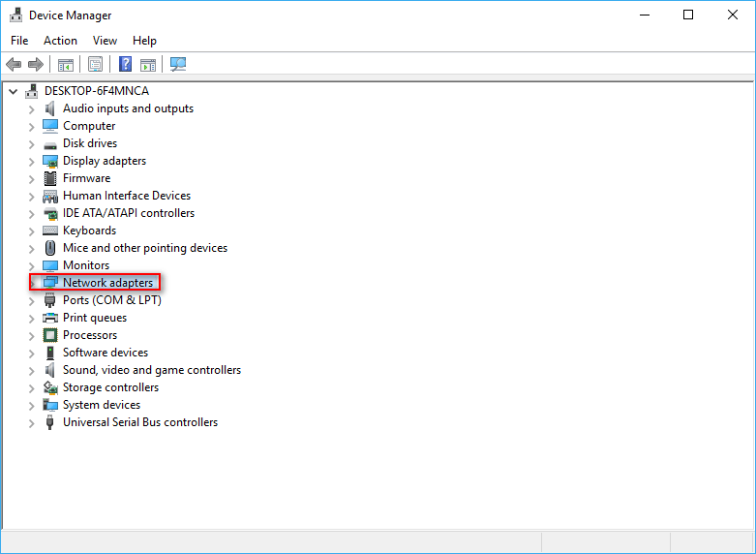Click the Storage controllers icon
Screen dimensions: 756x554
pos(50,387)
